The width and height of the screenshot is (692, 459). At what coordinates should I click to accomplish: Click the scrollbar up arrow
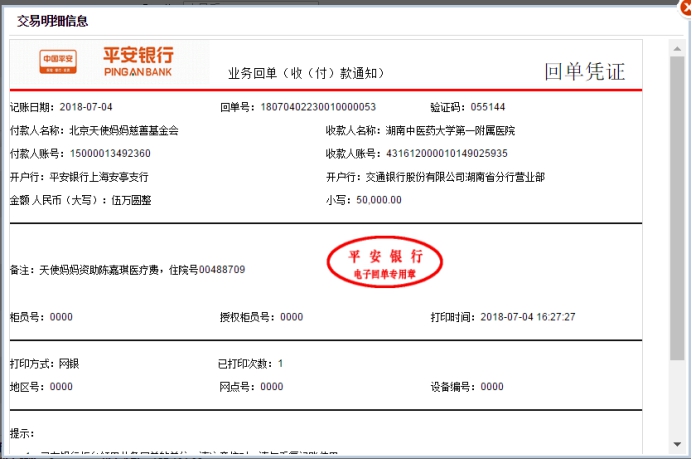(677, 49)
